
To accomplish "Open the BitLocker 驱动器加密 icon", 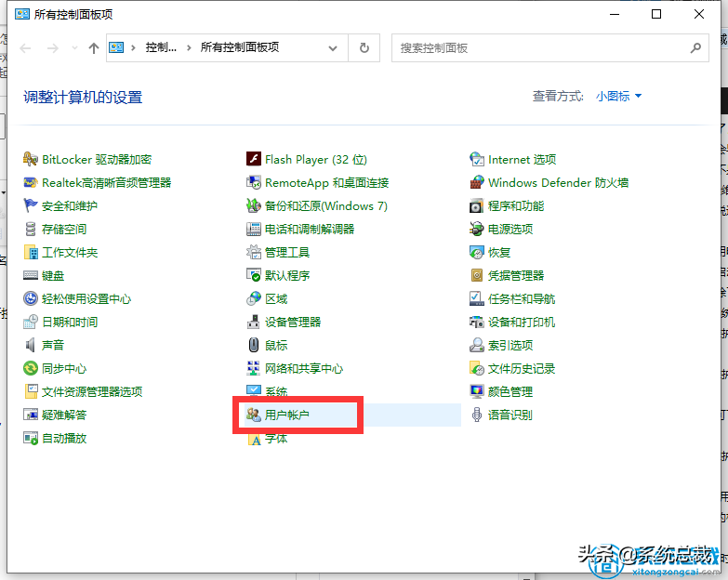I will click(31, 159).
